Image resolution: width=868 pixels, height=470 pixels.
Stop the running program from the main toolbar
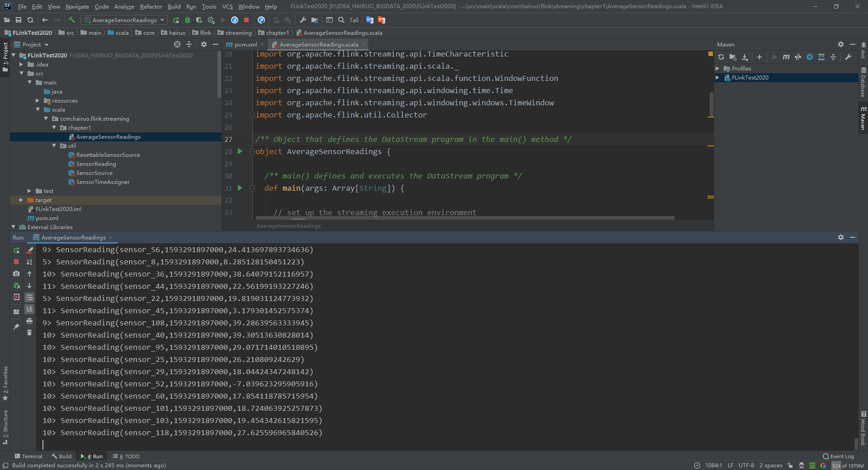pyautogui.click(x=246, y=20)
